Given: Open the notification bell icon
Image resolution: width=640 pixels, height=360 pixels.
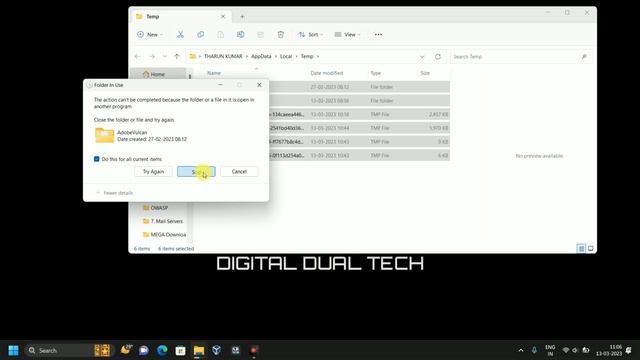Looking at the screenshot, I should pos(629,350).
